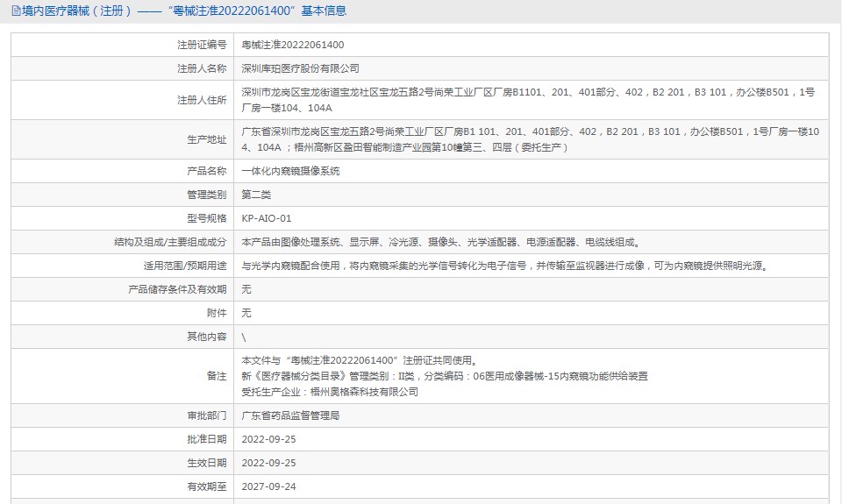The width and height of the screenshot is (842, 504).
Task: Click the model value KP-AIO-01
Action: 267,218
